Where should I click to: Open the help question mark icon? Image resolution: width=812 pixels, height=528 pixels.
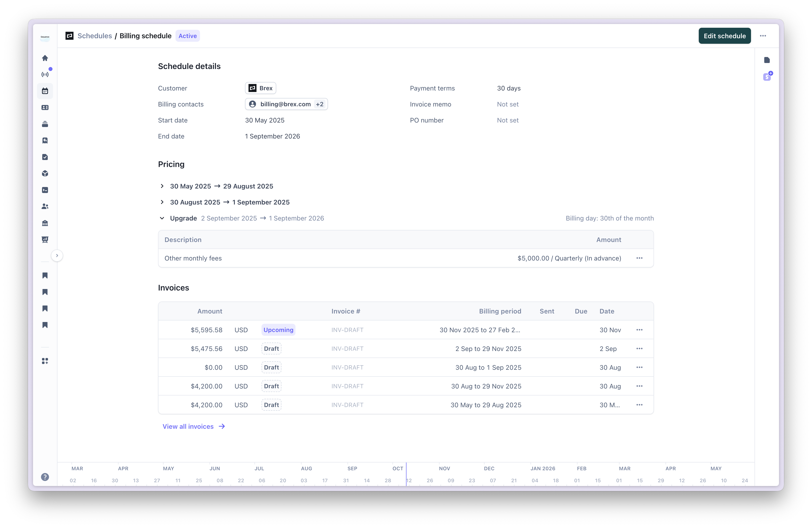point(45,477)
